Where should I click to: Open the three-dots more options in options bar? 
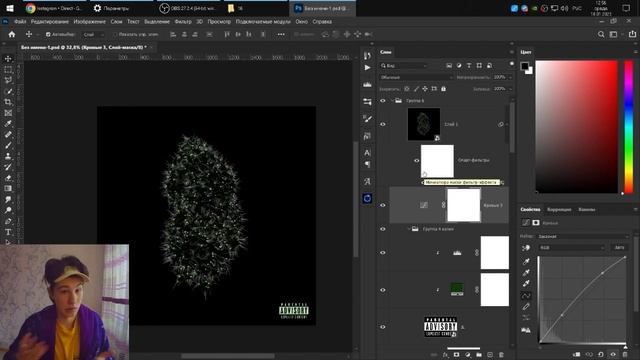click(x=281, y=34)
